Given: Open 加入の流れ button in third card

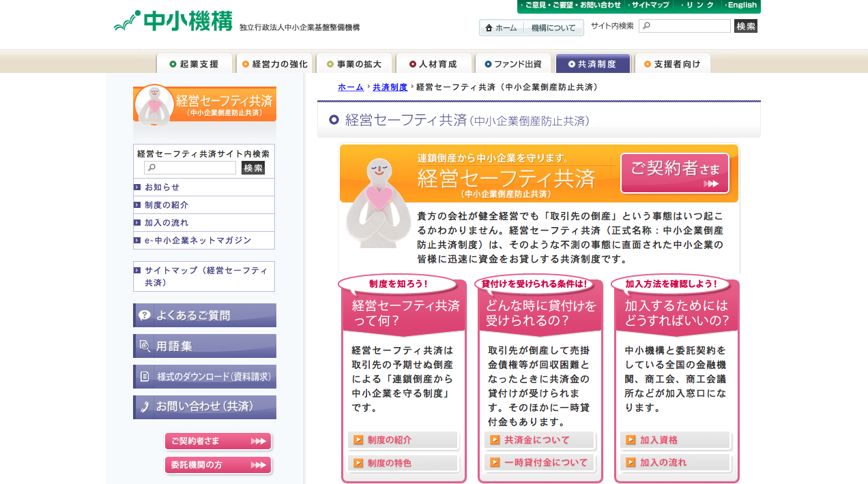Looking at the screenshot, I should click(676, 463).
